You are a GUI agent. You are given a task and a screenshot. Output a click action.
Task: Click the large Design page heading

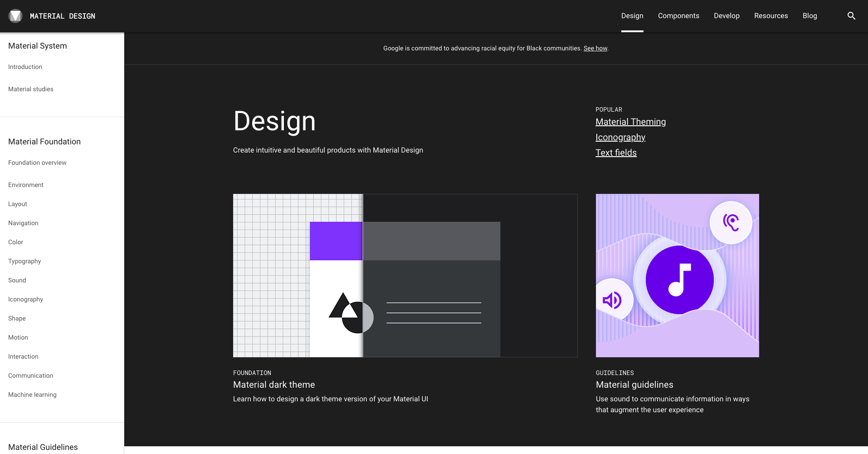pyautogui.click(x=274, y=121)
